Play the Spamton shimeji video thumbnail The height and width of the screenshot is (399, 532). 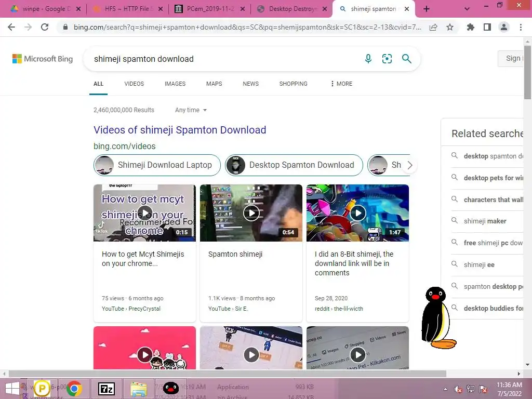coord(251,213)
